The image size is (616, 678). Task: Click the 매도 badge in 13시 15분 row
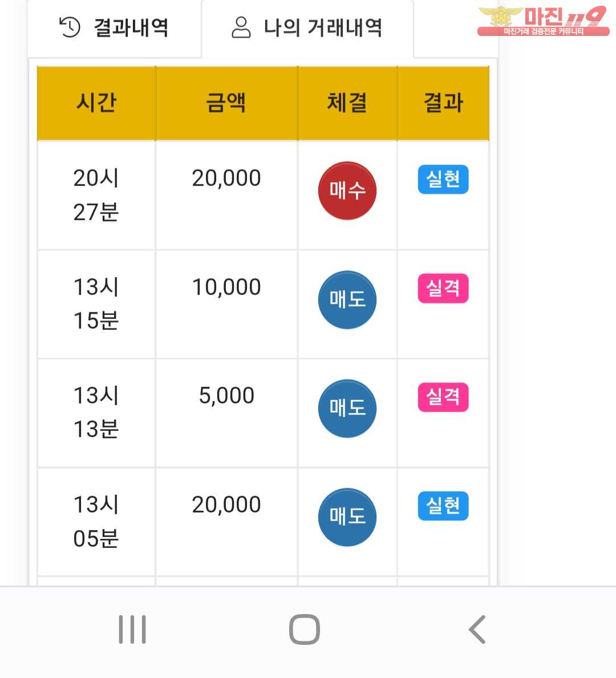point(347,300)
